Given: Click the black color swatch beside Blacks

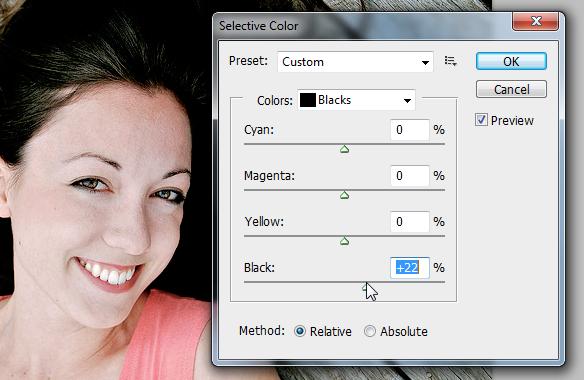Looking at the screenshot, I should pyautogui.click(x=308, y=100).
